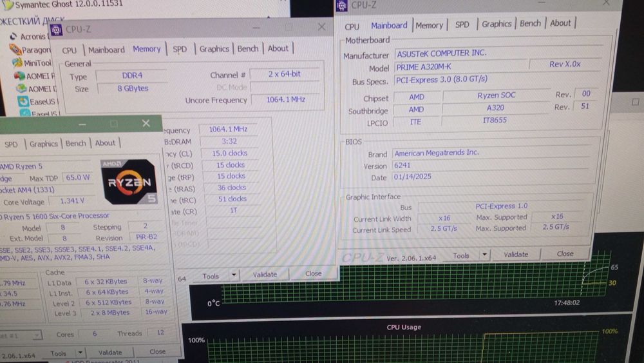Click Manufacturer field ASUSTeK COMPUTER INC.
Image resolution: width=644 pixels, height=363 pixels.
click(x=498, y=52)
